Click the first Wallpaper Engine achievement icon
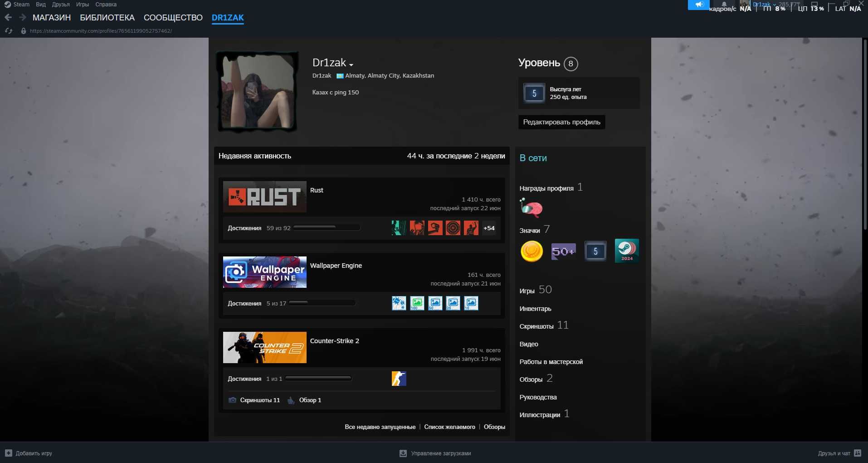This screenshot has height=463, width=868. click(x=399, y=303)
